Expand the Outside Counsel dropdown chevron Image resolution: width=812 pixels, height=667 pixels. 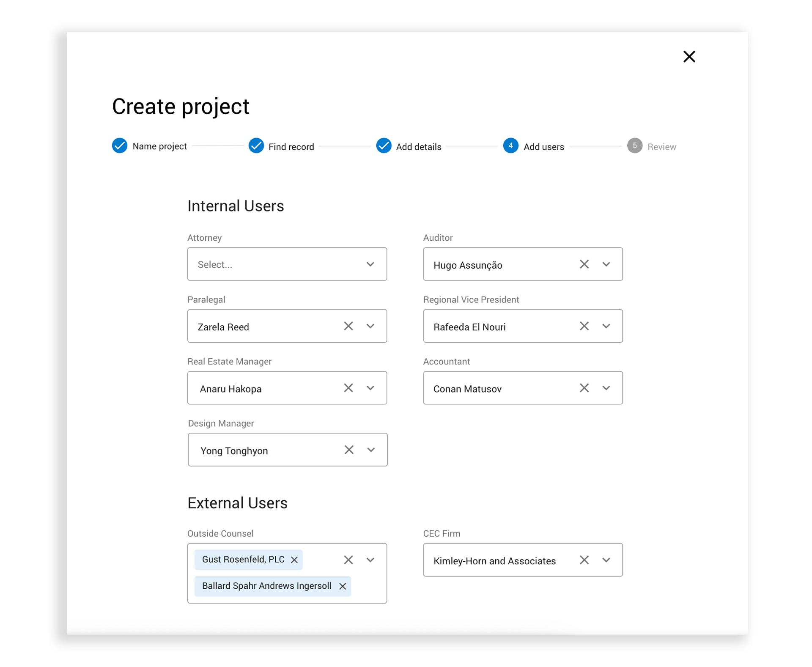coord(370,560)
